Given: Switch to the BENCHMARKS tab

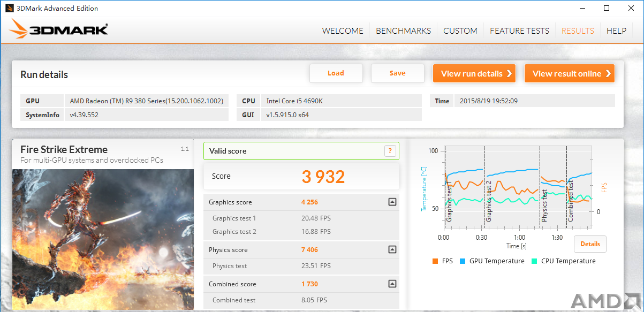Looking at the screenshot, I should [403, 31].
